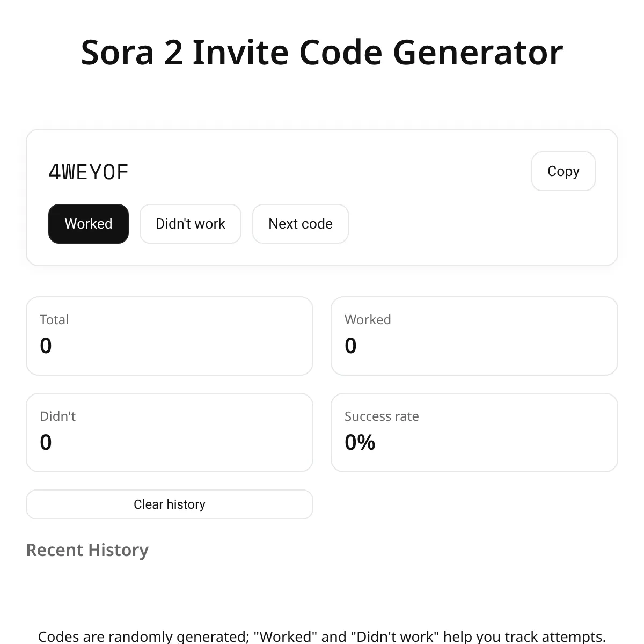Click the Worked label in the stats card
644x644 pixels.
(368, 319)
